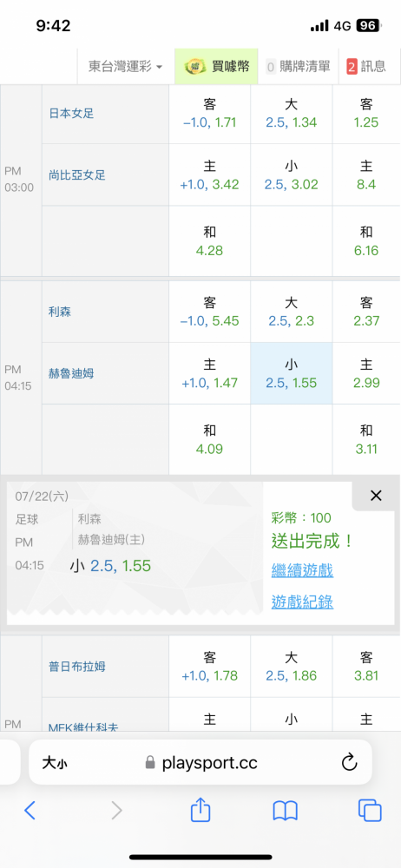
Task: Open the Safari tabs overview icon
Action: [370, 811]
